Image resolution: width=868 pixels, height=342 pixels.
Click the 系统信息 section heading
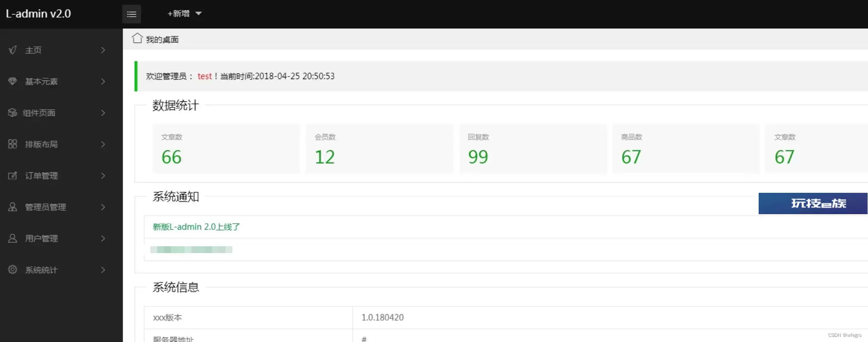tap(176, 287)
